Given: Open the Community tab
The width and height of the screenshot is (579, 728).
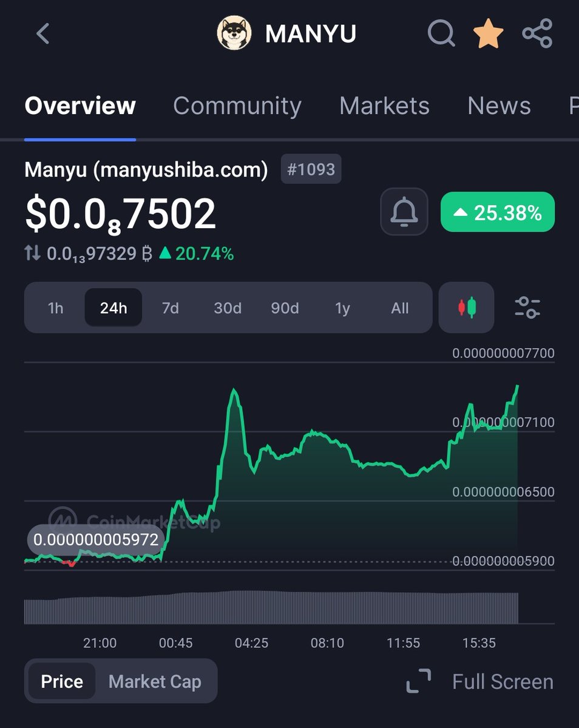Looking at the screenshot, I should (237, 105).
